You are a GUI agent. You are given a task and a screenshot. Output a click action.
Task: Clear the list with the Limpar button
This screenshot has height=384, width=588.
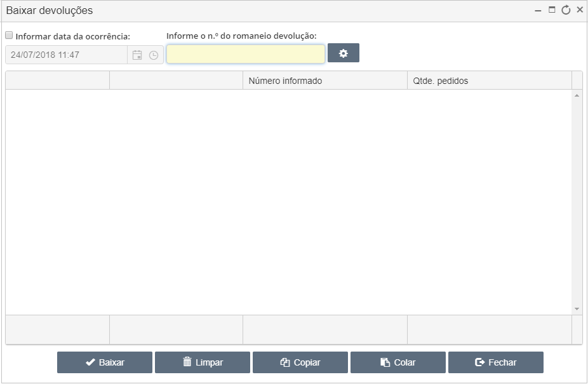point(203,362)
